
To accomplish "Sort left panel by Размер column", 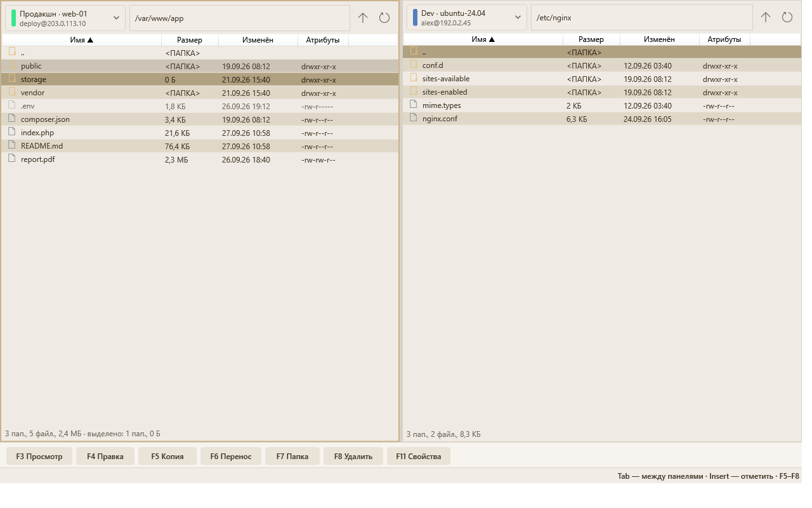I will [x=190, y=40].
